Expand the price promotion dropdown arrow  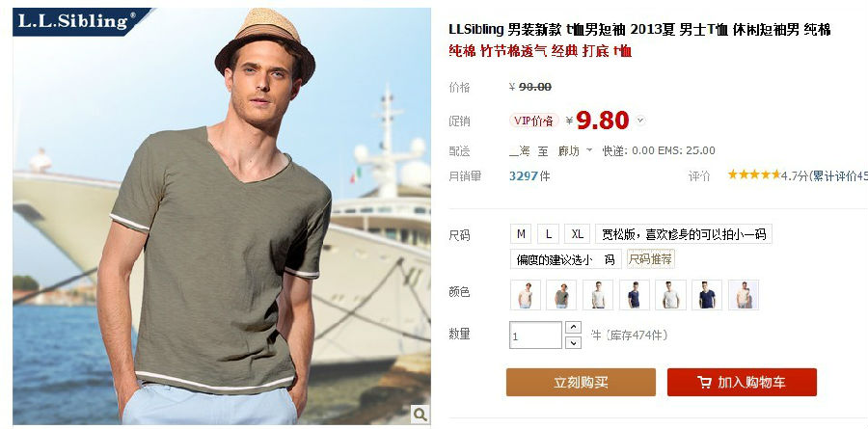640,121
